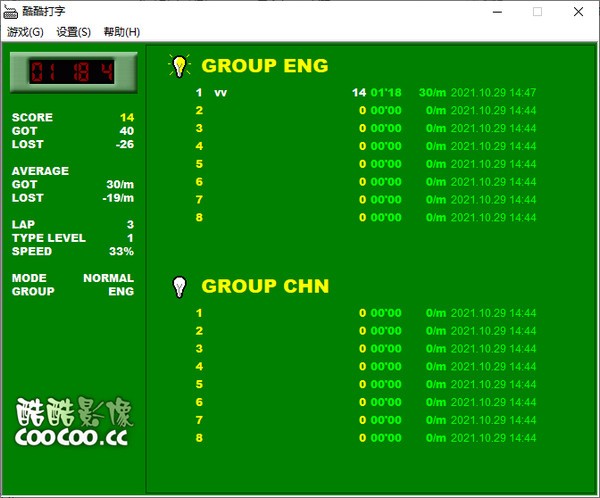Click the MODE NORMAL label
This screenshot has height=498, width=600.
108,278
